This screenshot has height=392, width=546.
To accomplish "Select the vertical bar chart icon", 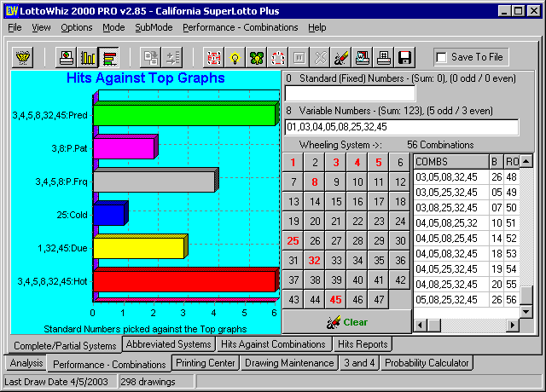I will (x=87, y=57).
